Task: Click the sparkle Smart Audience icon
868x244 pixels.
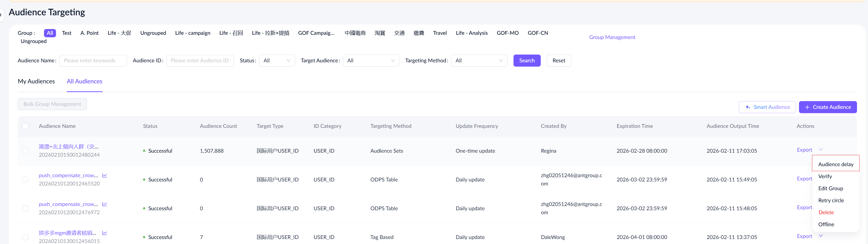Action: point(748,107)
